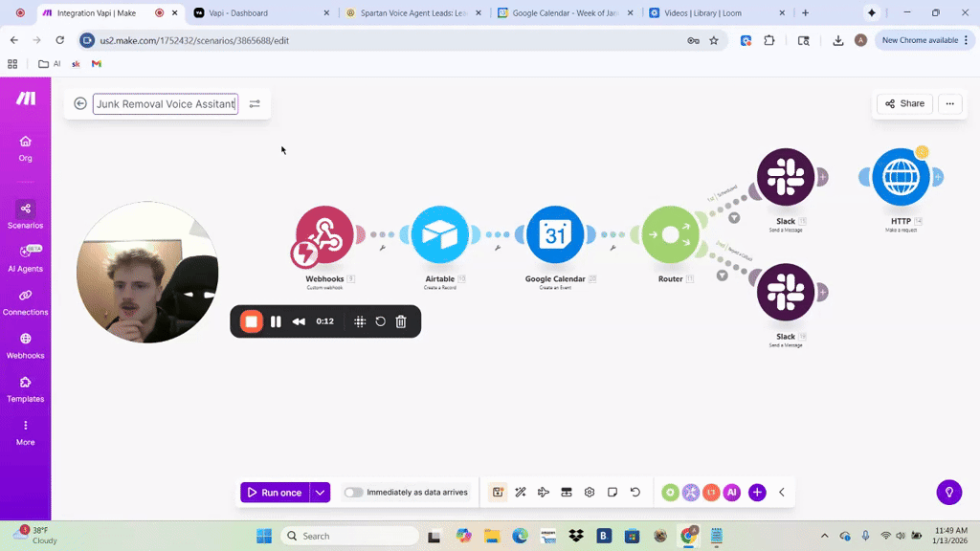
Task: Open Connections in the sidebar
Action: pyautogui.click(x=25, y=302)
